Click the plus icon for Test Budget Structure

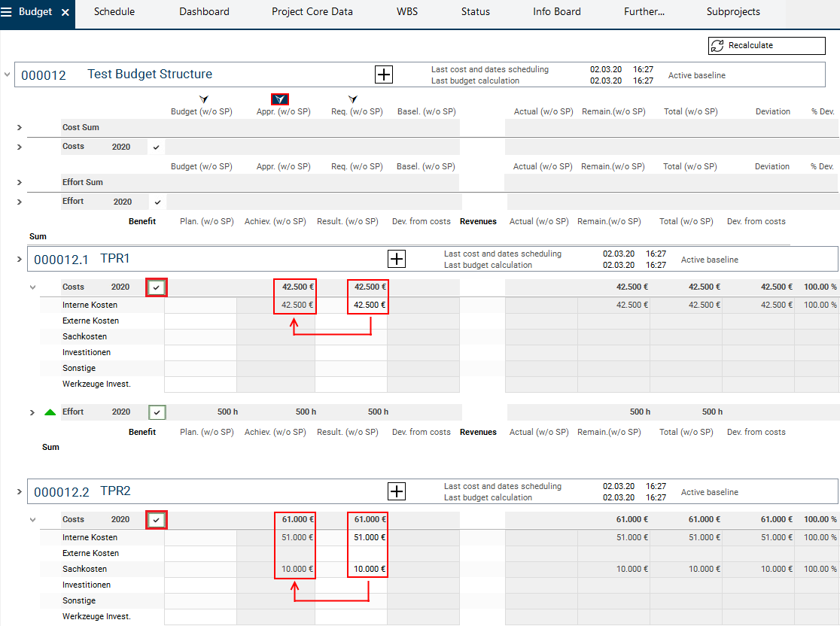(384, 74)
